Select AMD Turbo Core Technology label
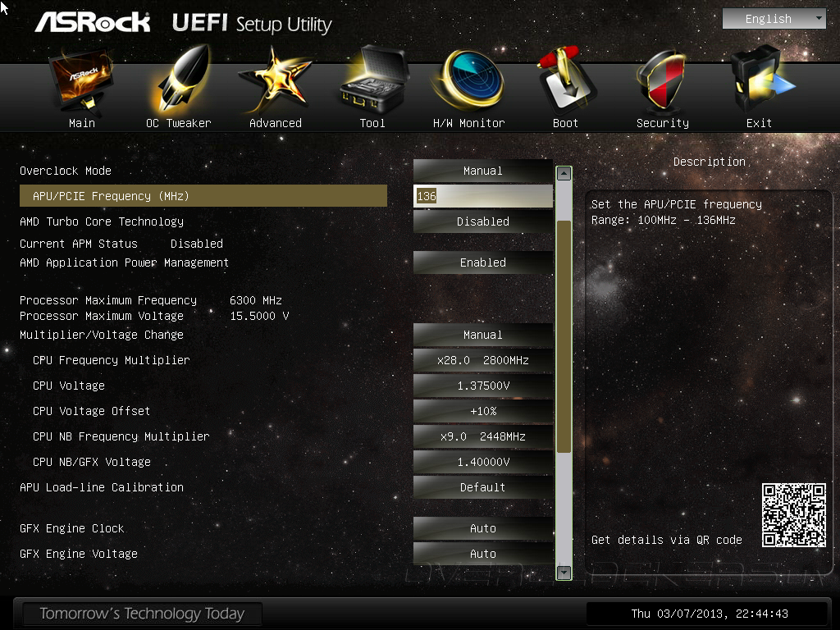This screenshot has width=840, height=630. point(102,221)
